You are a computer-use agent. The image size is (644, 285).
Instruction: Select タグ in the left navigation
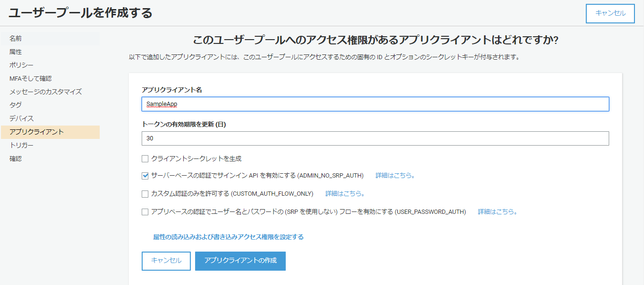point(16,105)
